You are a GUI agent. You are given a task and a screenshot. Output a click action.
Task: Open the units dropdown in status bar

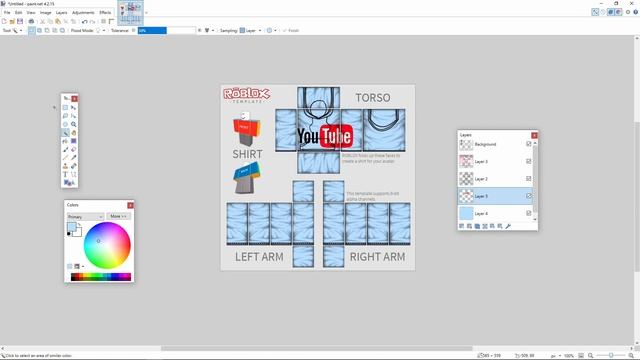tap(556, 356)
